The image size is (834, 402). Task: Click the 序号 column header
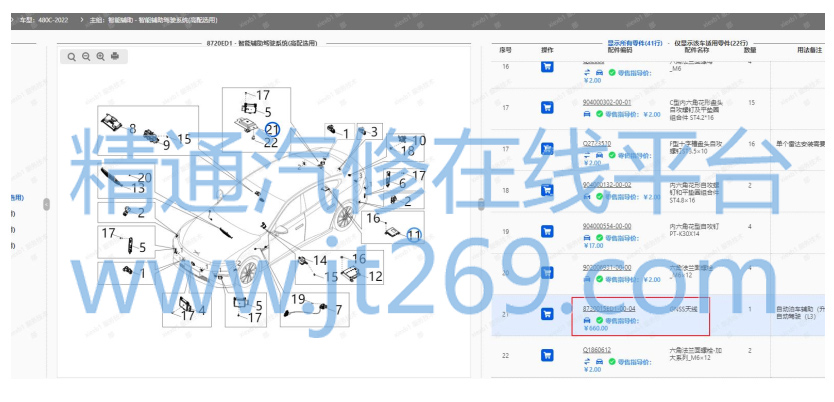(505, 50)
